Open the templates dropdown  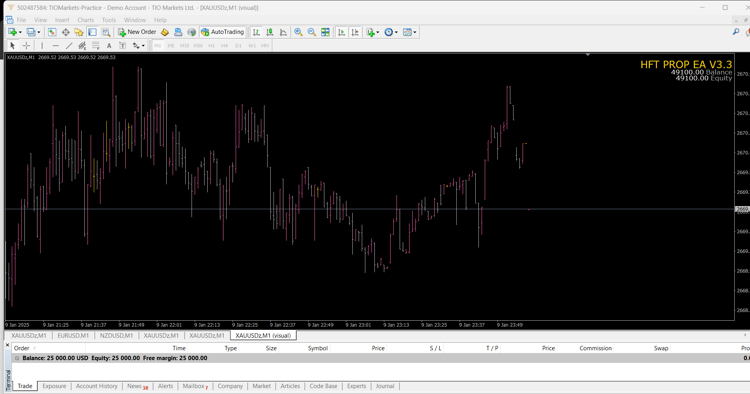point(415,33)
